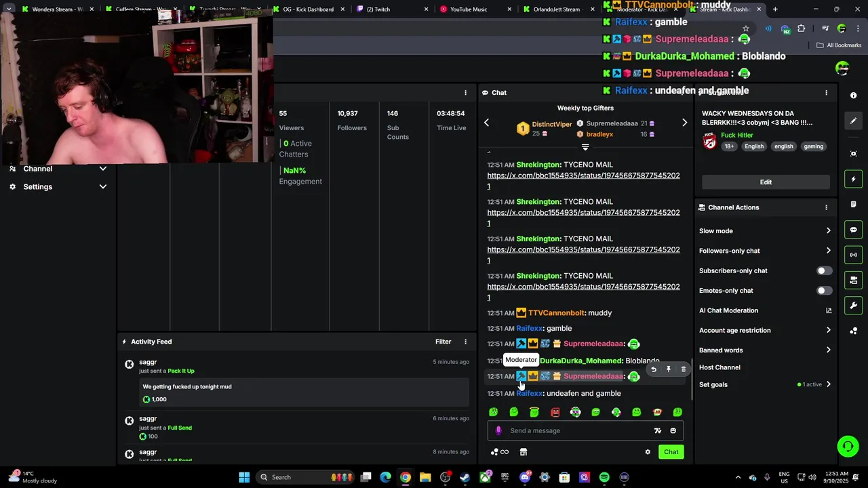The width and height of the screenshot is (868, 488).
Task: Open AI Chat Moderation external link
Action: pyautogui.click(x=829, y=310)
